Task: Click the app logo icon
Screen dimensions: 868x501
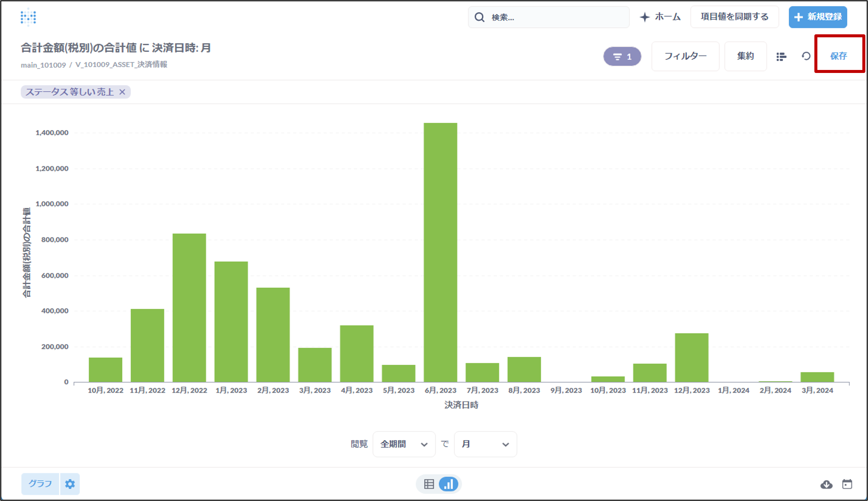Action: tap(28, 17)
